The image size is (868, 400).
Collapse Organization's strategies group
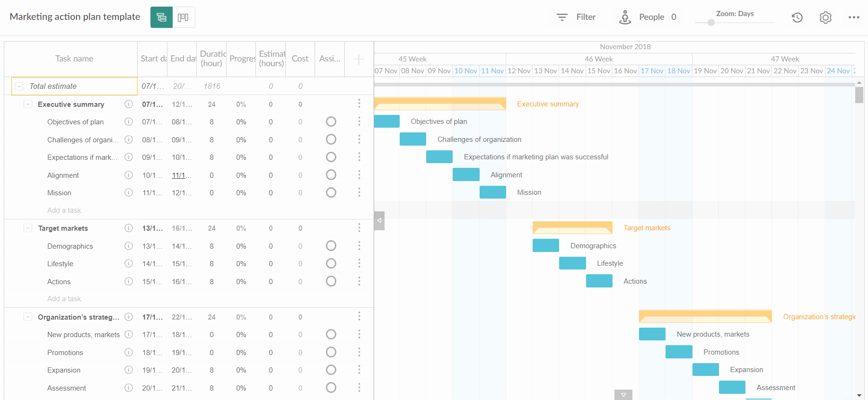28,317
